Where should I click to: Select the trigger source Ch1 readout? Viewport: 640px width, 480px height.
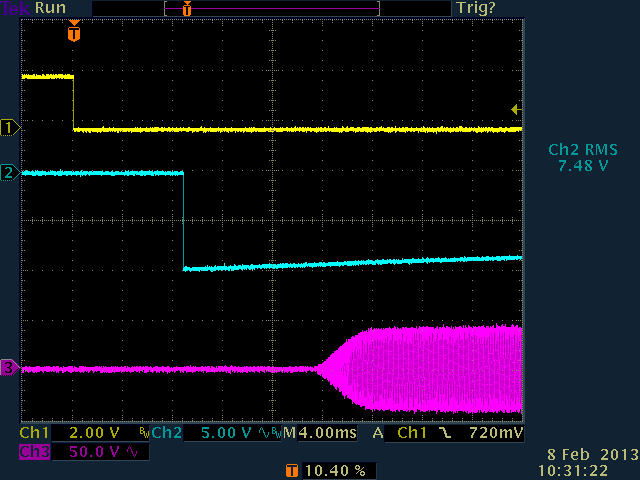[x=412, y=435]
